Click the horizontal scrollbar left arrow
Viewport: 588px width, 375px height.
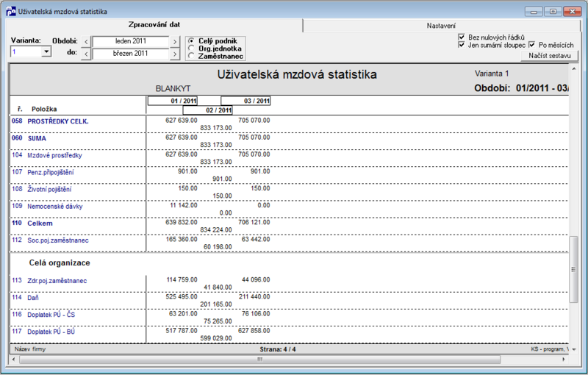(14, 360)
